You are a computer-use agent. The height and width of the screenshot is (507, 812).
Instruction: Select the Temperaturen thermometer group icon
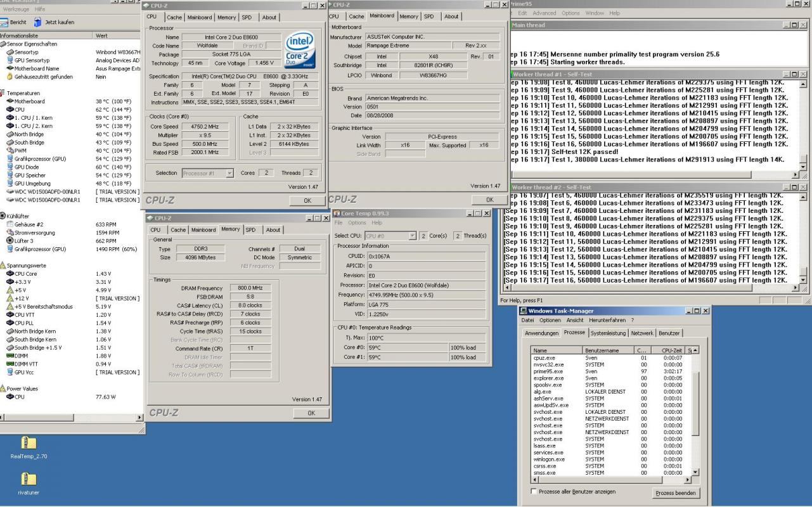click(x=3, y=93)
